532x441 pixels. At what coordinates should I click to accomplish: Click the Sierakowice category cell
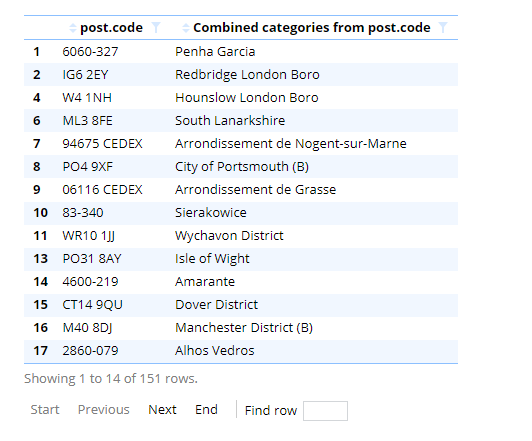(x=211, y=213)
